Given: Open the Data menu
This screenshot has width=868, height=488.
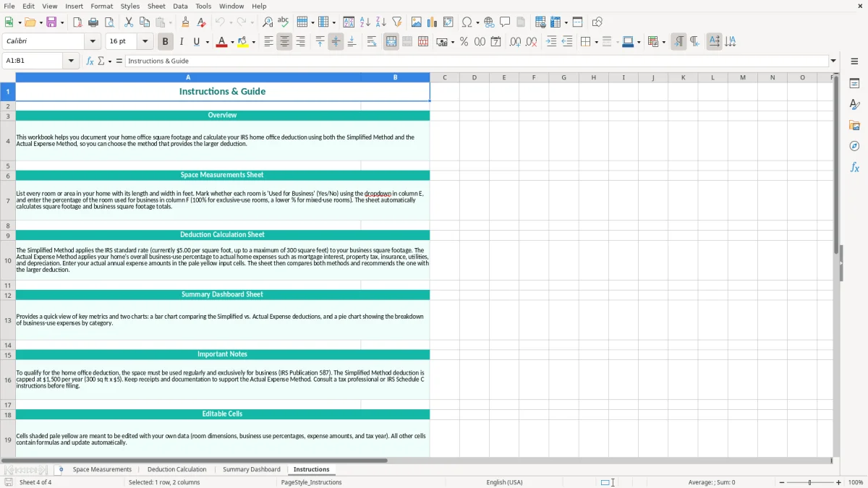Looking at the screenshot, I should (180, 6).
